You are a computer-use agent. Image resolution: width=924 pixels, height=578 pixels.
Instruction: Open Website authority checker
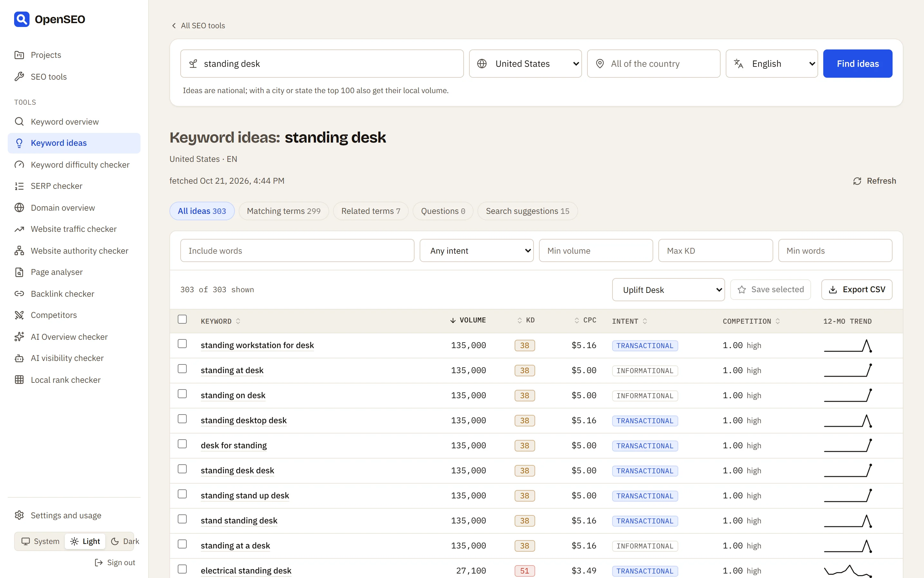pyautogui.click(x=74, y=251)
